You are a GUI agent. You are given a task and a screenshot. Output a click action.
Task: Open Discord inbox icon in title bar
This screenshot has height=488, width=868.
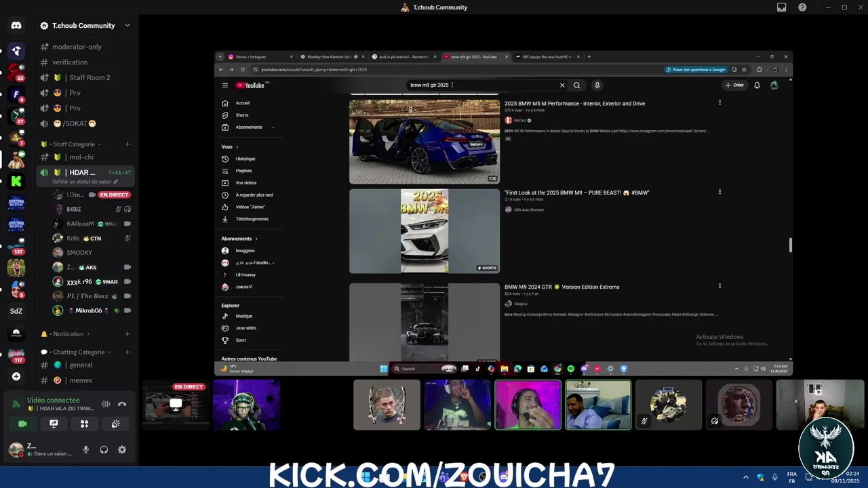tap(782, 7)
